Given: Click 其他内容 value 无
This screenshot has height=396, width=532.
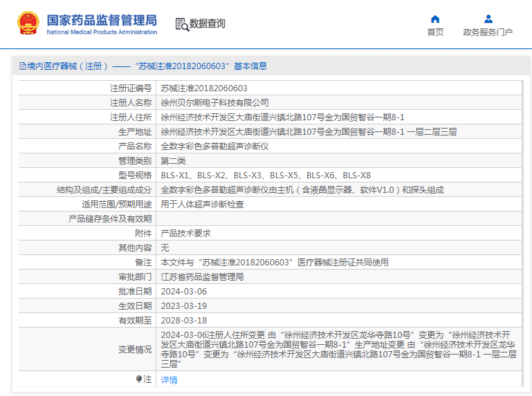Looking at the screenshot, I should [x=165, y=248].
